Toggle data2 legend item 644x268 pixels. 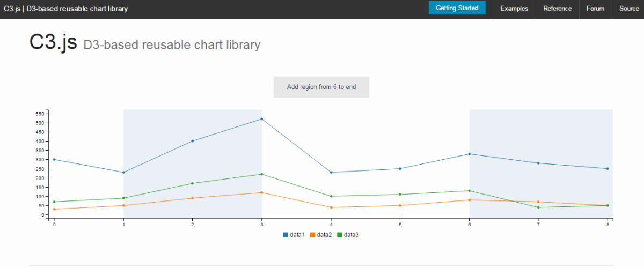pos(321,235)
